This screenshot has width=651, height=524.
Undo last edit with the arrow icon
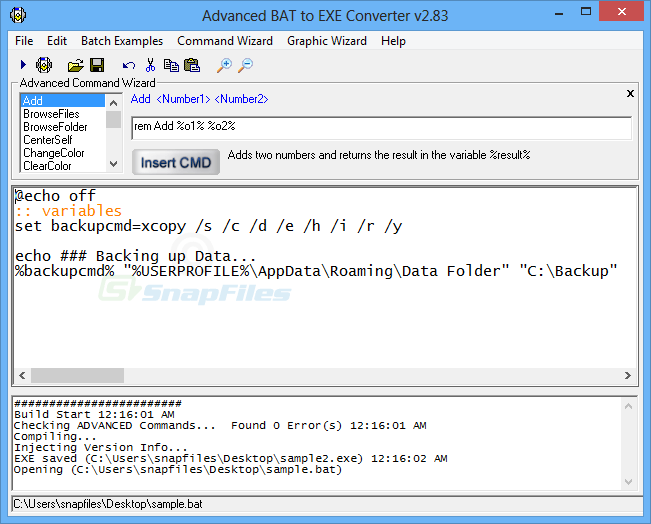[129, 65]
